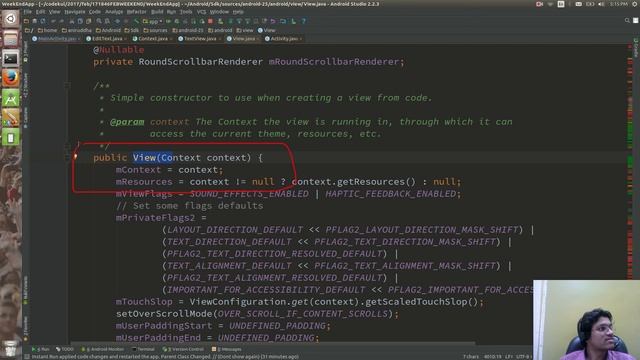Switch to the Context.java tab

coord(153,39)
